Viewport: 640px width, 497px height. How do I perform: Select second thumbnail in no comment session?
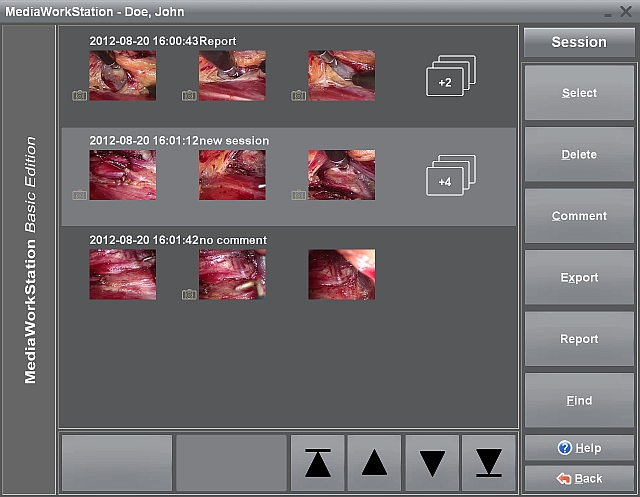232,275
